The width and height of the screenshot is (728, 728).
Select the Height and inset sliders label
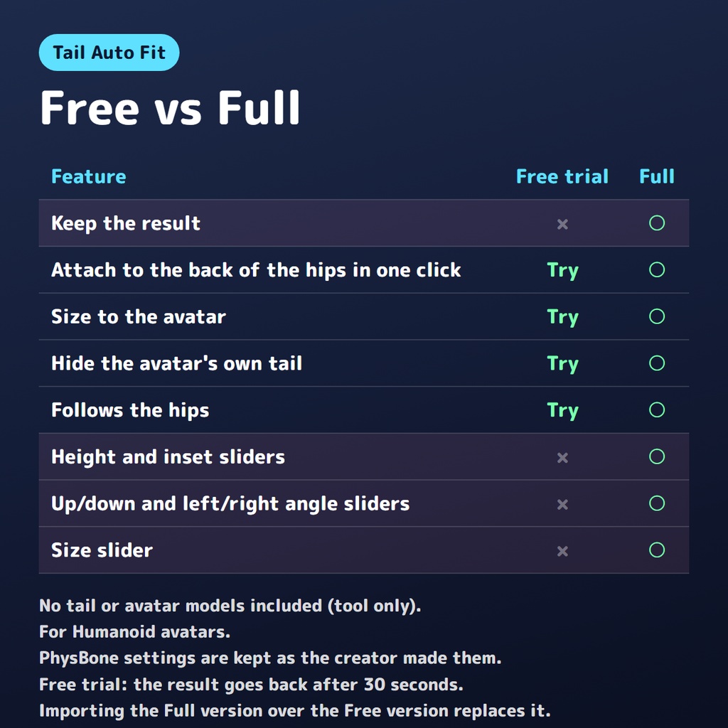168,457
